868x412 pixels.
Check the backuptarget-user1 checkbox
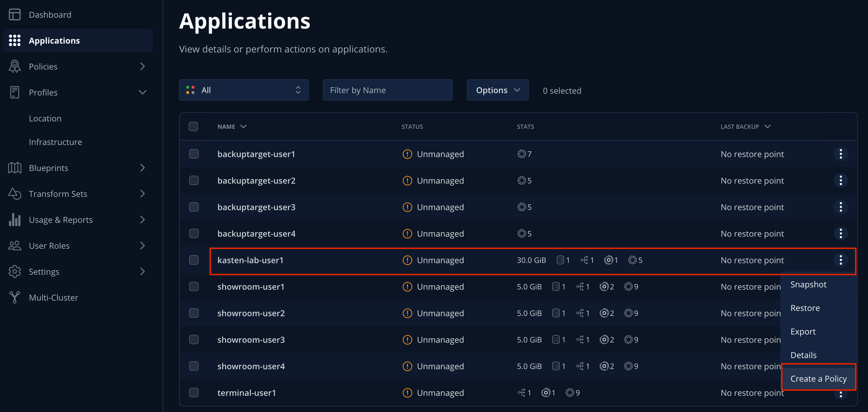point(194,154)
